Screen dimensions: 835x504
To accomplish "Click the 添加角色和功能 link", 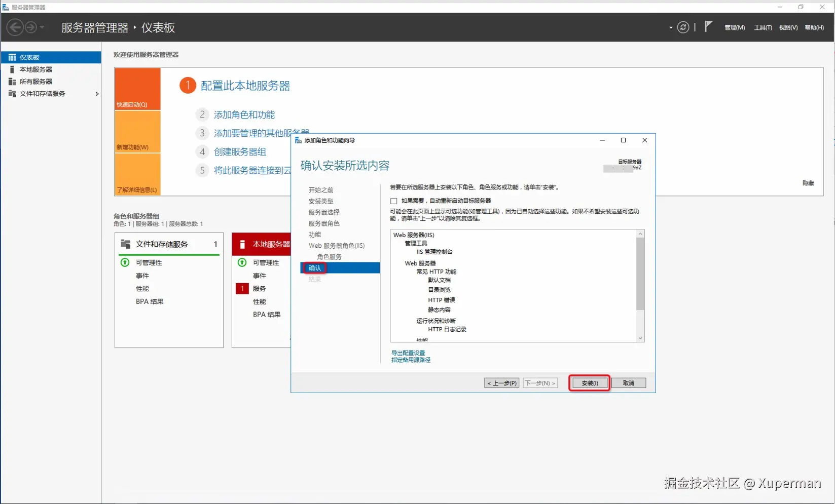I will pos(244,115).
